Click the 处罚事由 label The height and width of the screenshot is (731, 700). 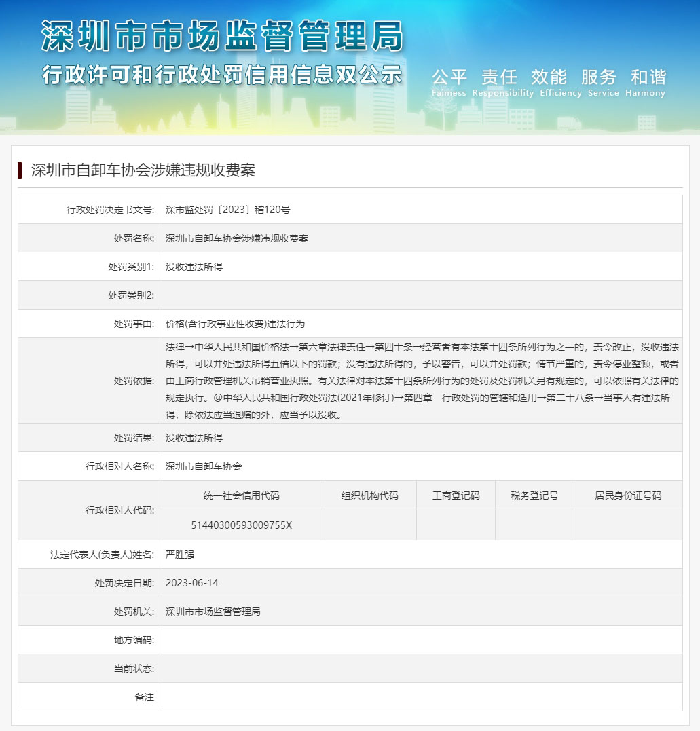[x=134, y=324]
